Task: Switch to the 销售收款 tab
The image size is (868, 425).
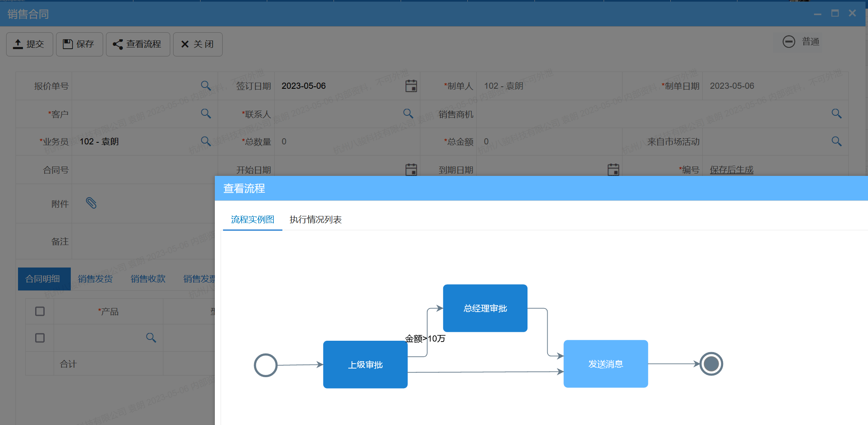Action: click(x=147, y=279)
